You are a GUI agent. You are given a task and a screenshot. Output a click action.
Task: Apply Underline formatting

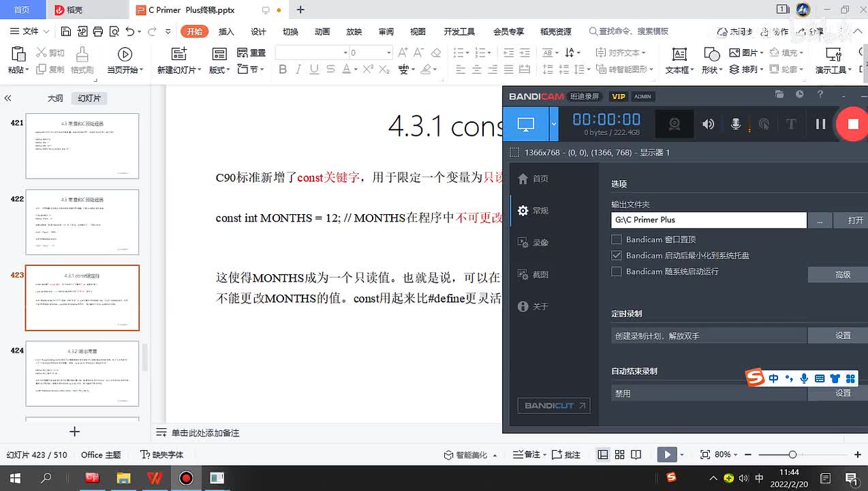[314, 69]
